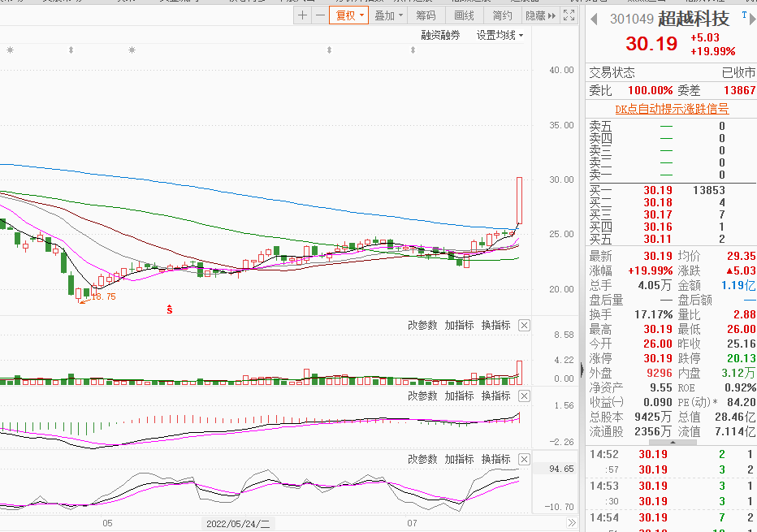
Task: Click the 跌停 20.13 value
Action: pos(741,358)
